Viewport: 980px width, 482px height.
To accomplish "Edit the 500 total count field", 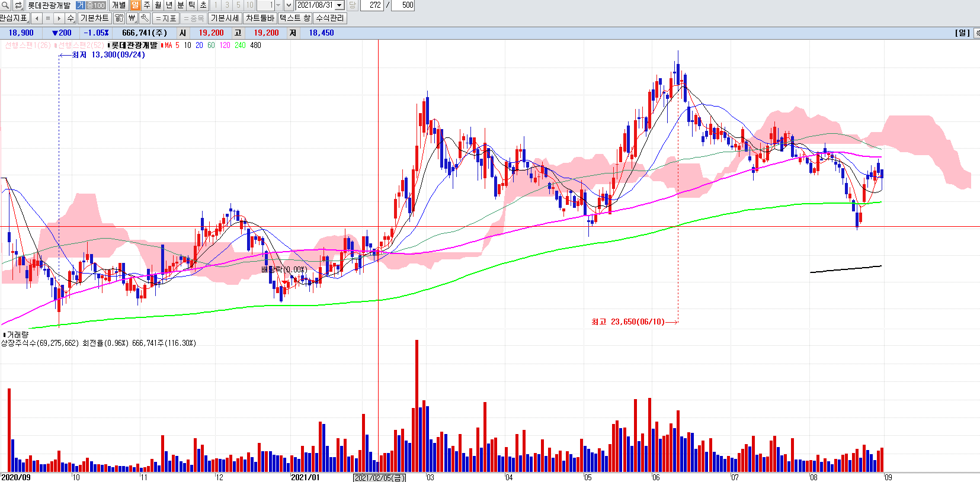I will coord(403,5).
